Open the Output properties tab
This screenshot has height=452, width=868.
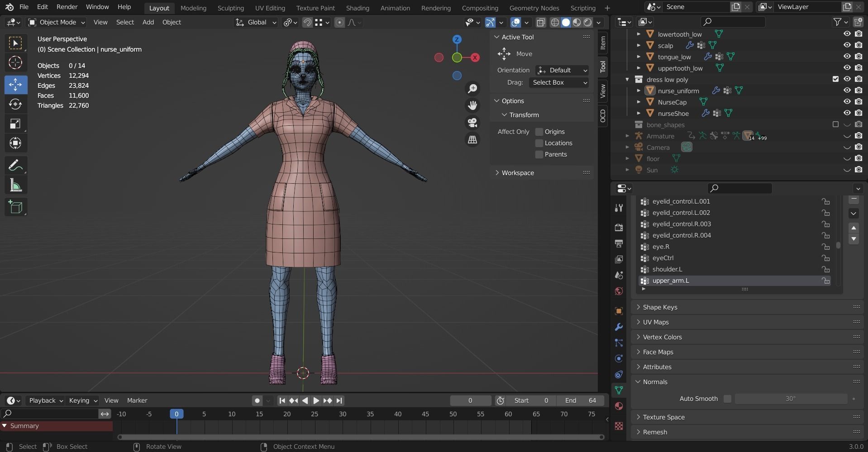pos(619,243)
